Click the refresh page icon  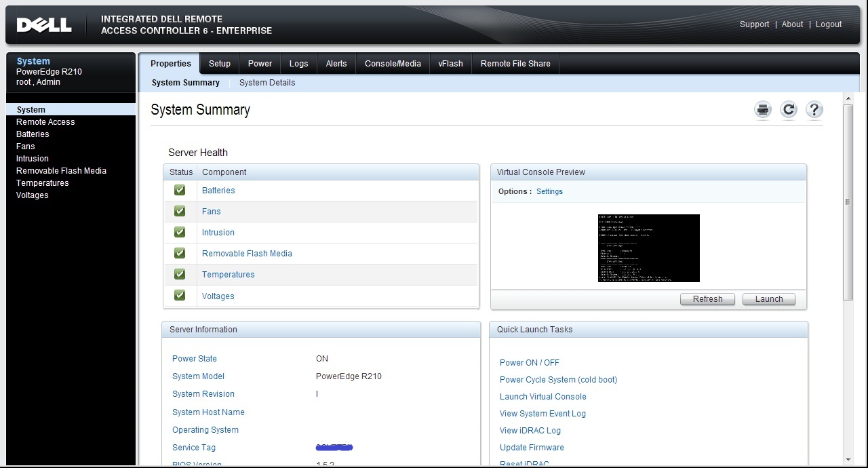788,110
